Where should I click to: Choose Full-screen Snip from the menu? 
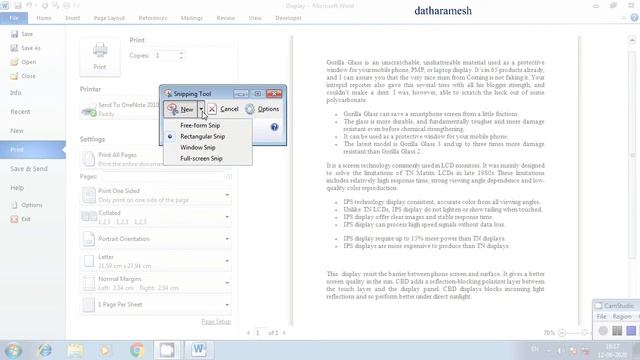(201, 158)
